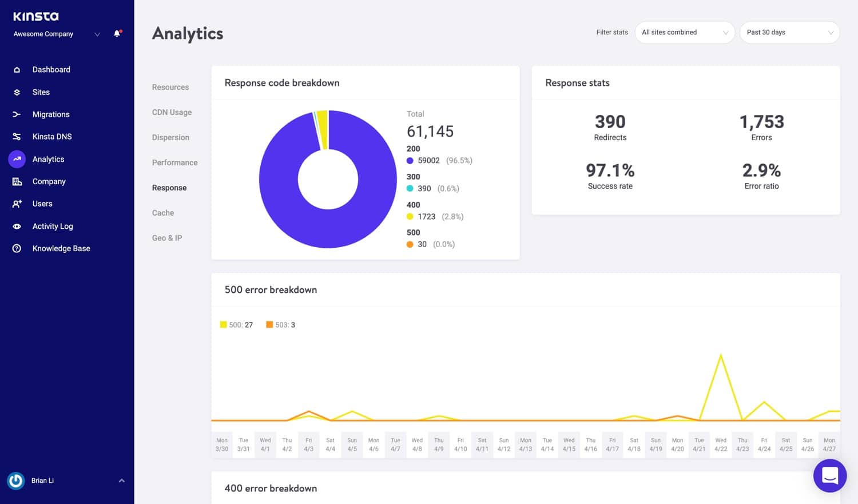Click the Activity Log eye icon
This screenshot has height=504, width=858.
pos(17,227)
